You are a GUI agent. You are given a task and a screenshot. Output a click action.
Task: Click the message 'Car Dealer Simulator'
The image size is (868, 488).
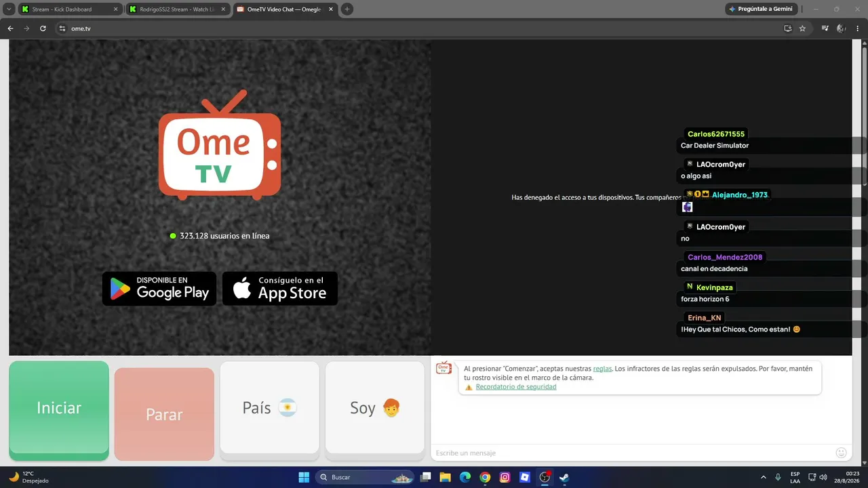point(715,146)
